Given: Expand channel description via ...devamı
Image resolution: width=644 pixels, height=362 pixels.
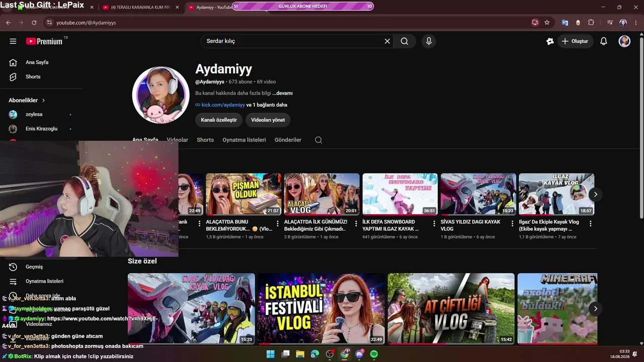Looking at the screenshot, I should coord(282,93).
